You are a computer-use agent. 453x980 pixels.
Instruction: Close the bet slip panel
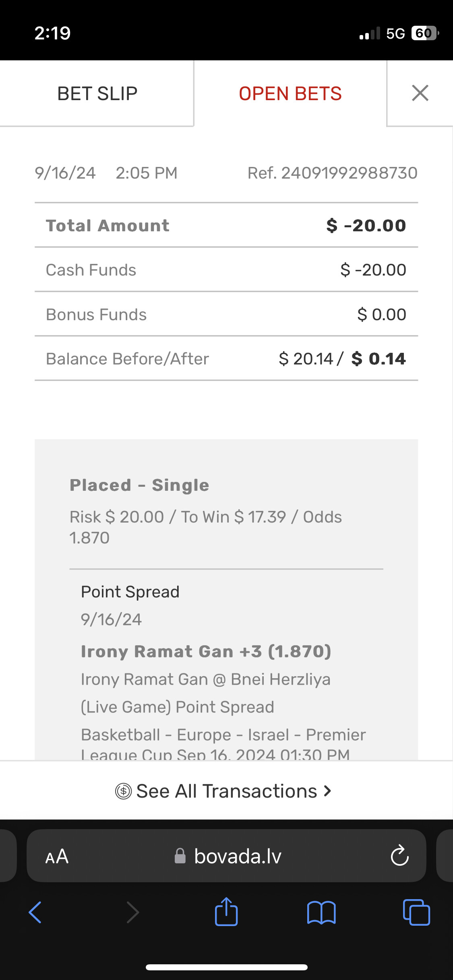420,93
